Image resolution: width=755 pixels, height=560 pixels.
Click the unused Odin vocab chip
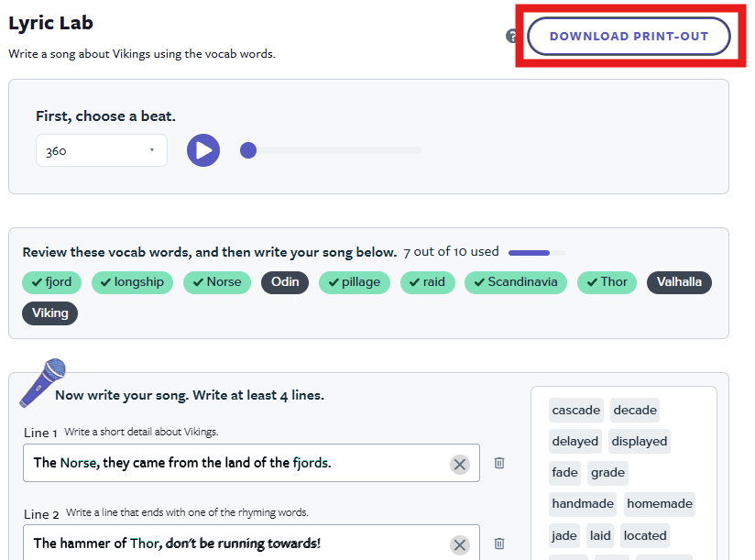(285, 282)
